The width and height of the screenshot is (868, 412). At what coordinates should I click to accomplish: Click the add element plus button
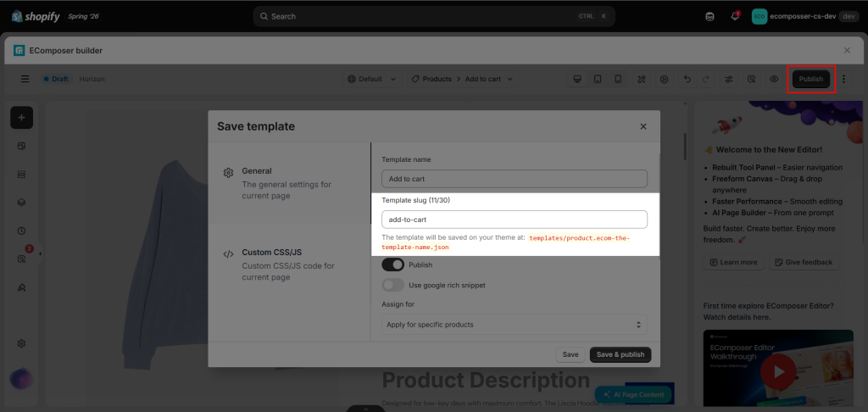click(x=21, y=117)
